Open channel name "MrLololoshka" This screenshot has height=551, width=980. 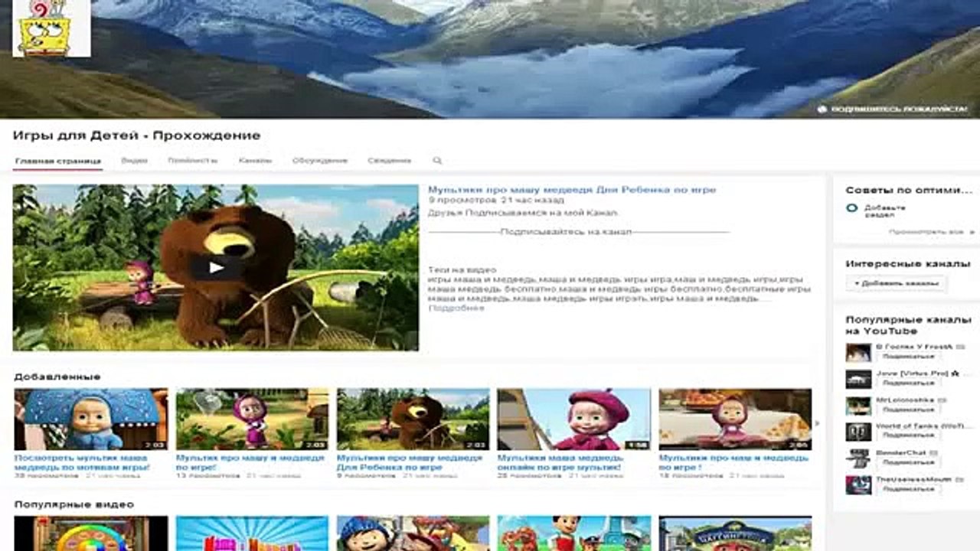pos(906,399)
